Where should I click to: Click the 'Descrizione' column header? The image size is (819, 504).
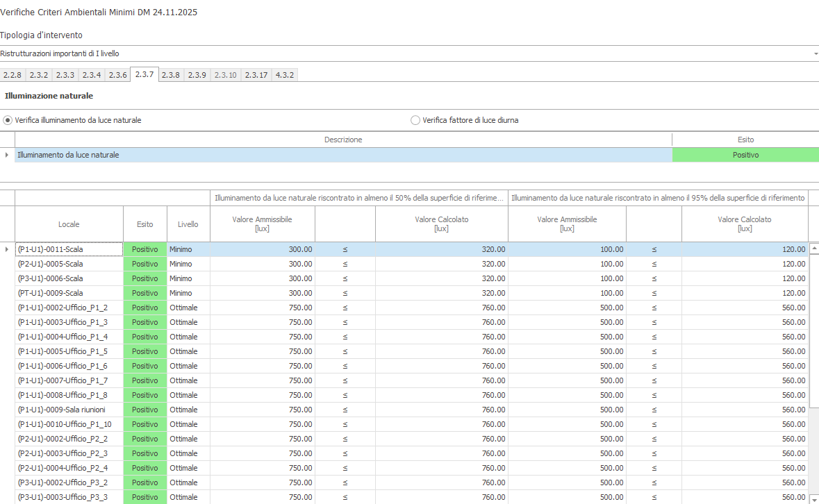[x=343, y=140]
